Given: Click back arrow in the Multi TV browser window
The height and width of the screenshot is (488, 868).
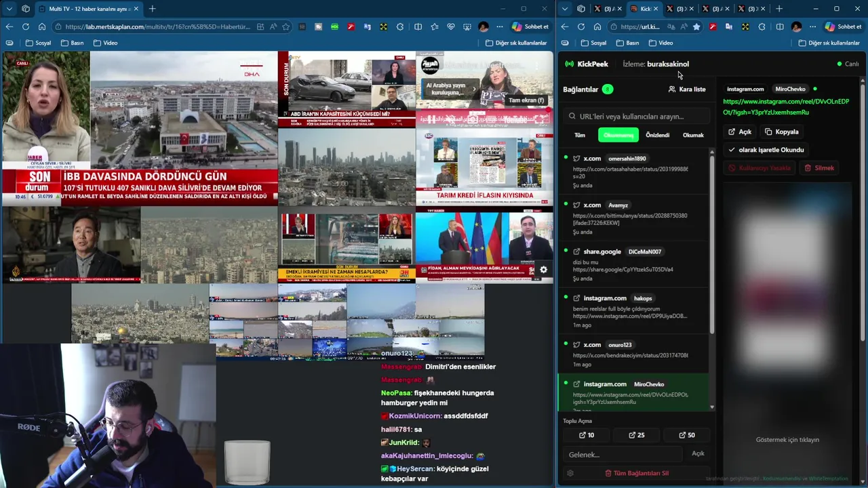Looking at the screenshot, I should pyautogui.click(x=9, y=26).
